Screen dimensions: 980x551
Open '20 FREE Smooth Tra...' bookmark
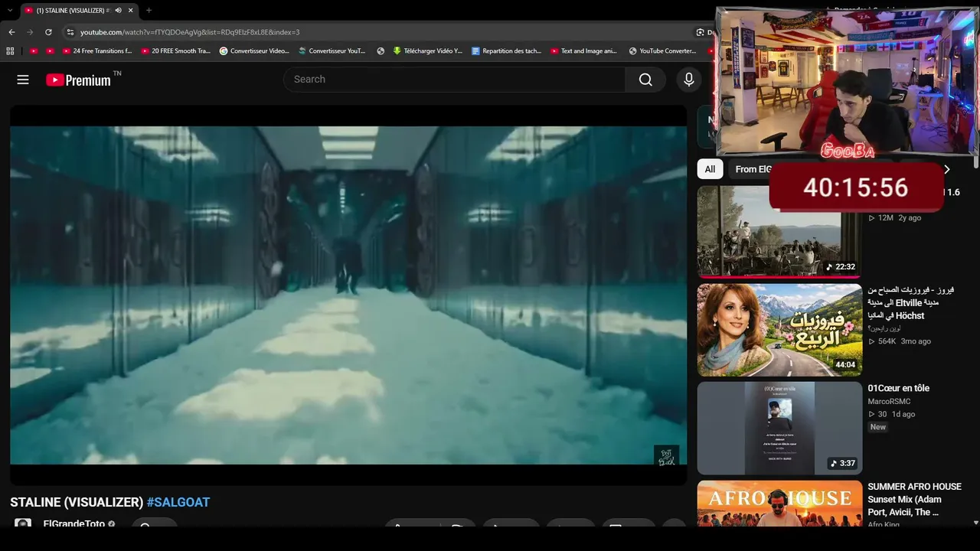coord(176,51)
